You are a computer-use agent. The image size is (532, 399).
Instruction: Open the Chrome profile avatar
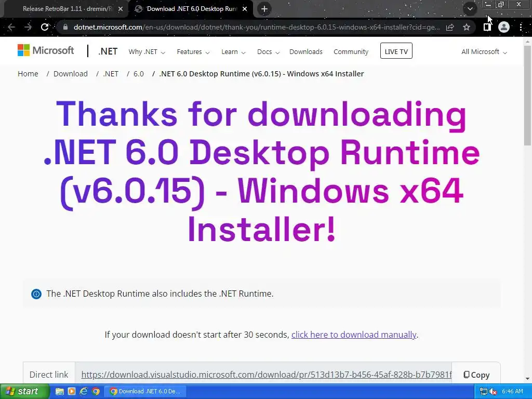click(x=504, y=27)
